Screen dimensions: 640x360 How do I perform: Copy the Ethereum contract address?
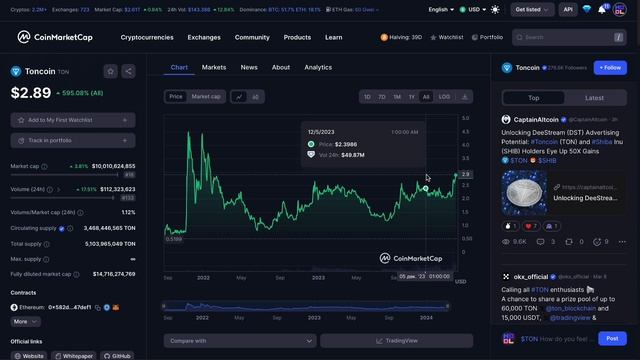(x=98, y=308)
